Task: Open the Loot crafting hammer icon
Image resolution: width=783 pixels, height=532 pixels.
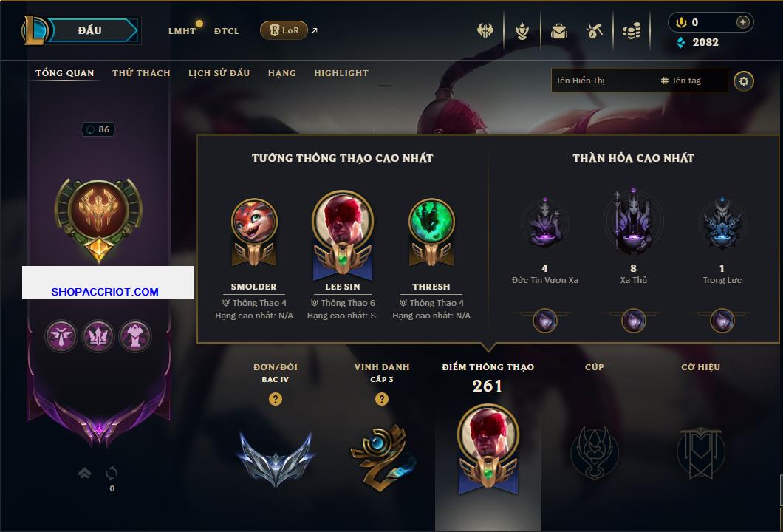Action: click(x=594, y=31)
